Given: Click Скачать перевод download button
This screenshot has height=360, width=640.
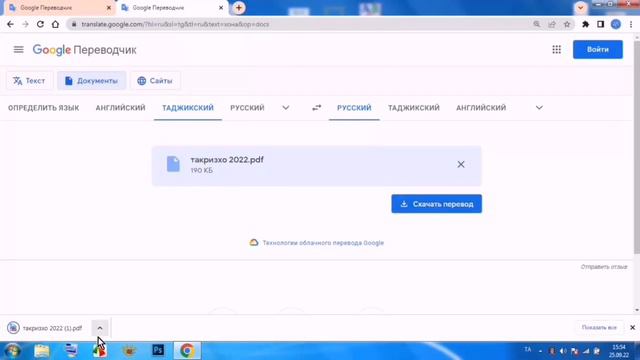Looking at the screenshot, I should (x=436, y=204).
